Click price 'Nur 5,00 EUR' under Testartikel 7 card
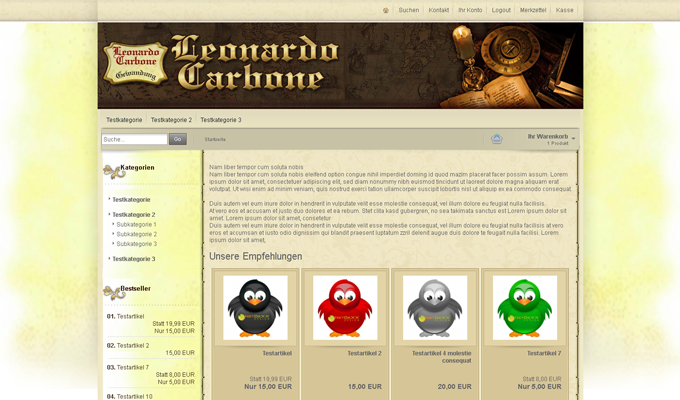The height and width of the screenshot is (400, 680). [539, 387]
